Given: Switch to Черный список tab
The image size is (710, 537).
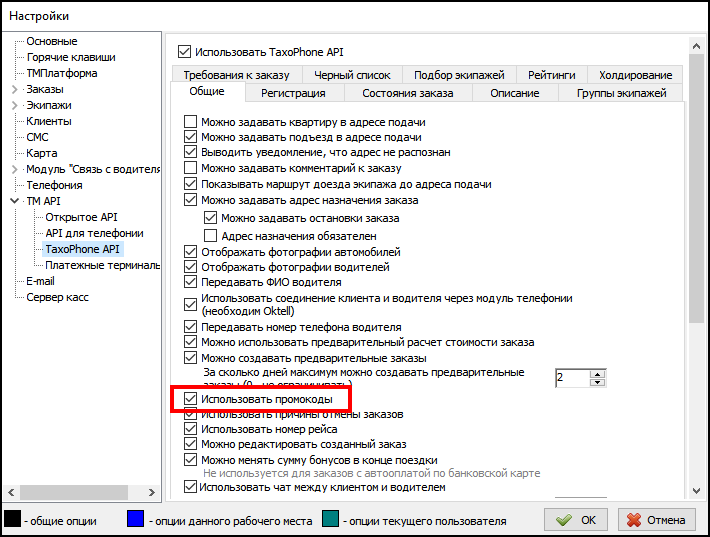Looking at the screenshot, I should tap(352, 75).
